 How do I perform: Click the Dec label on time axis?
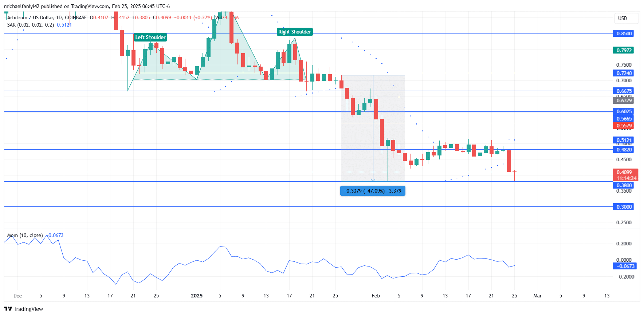(x=17, y=296)
